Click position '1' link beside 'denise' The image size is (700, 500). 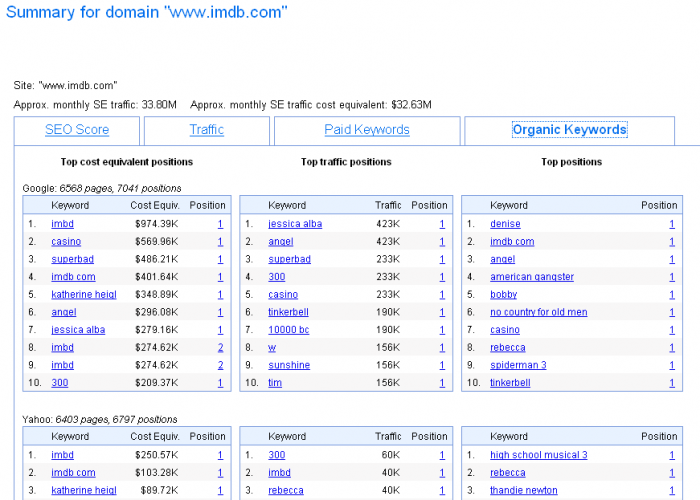coord(672,224)
